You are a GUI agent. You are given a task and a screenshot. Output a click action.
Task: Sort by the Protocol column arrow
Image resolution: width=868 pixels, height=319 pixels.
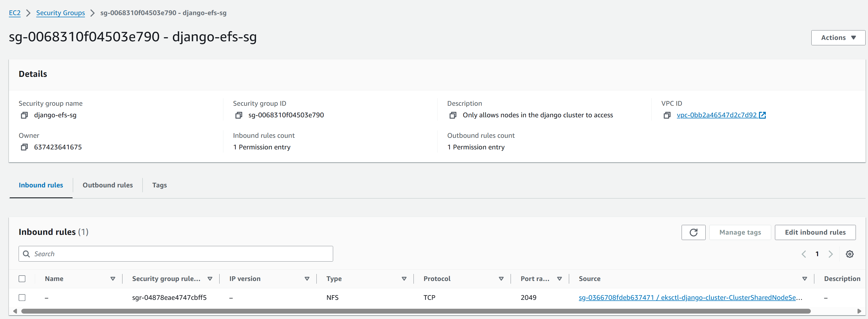tap(501, 279)
